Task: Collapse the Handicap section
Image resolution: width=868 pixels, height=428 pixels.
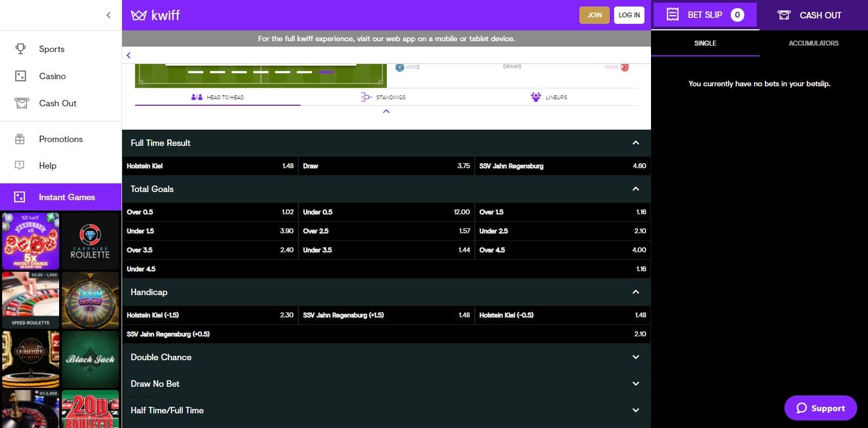Action: click(636, 292)
